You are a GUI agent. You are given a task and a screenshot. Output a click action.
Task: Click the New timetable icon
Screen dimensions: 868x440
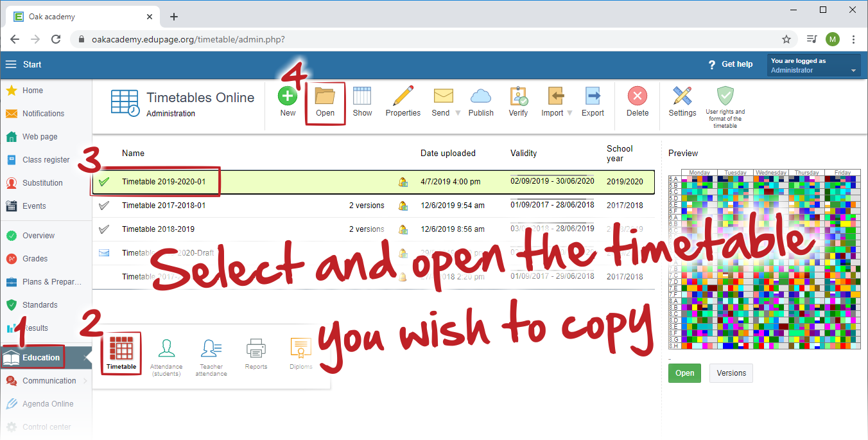288,97
